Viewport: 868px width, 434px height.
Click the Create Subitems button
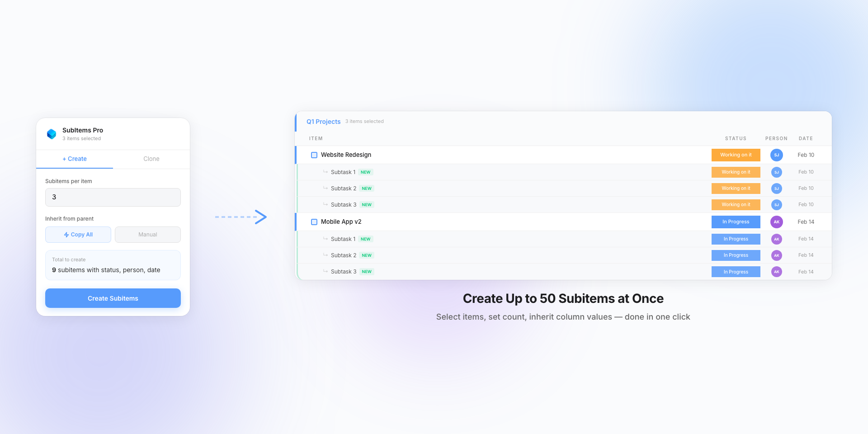pos(113,298)
